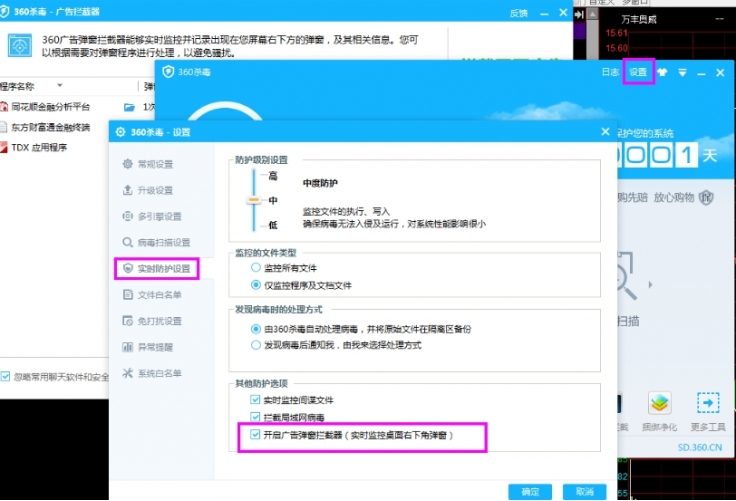Click the 360杀毒 shield logo icon
Image resolution: width=736 pixels, height=501 pixels.
168,72
